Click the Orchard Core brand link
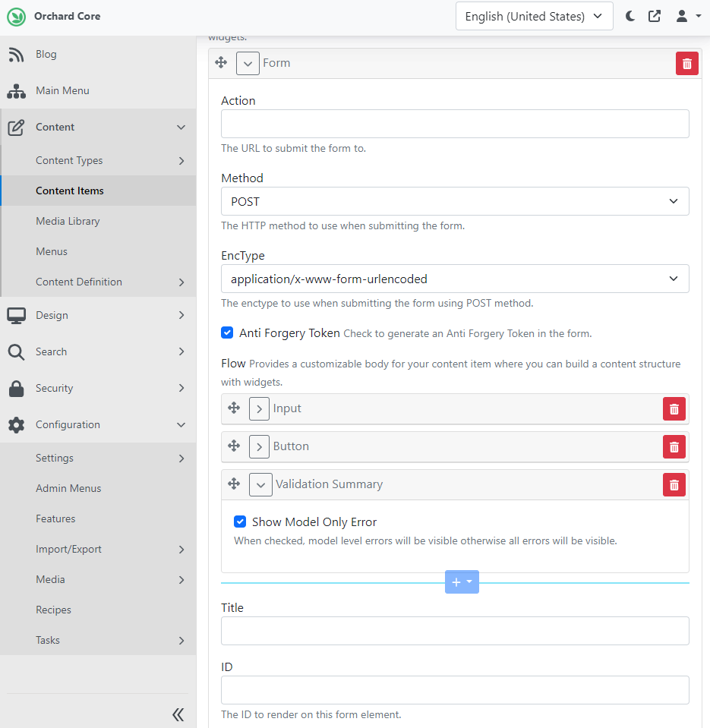710x728 pixels. tap(68, 16)
